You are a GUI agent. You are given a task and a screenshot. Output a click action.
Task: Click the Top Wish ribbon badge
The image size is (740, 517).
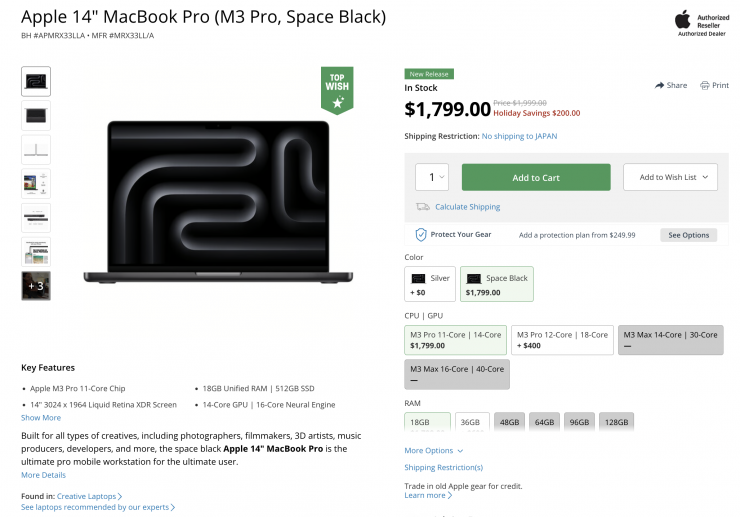click(337, 90)
